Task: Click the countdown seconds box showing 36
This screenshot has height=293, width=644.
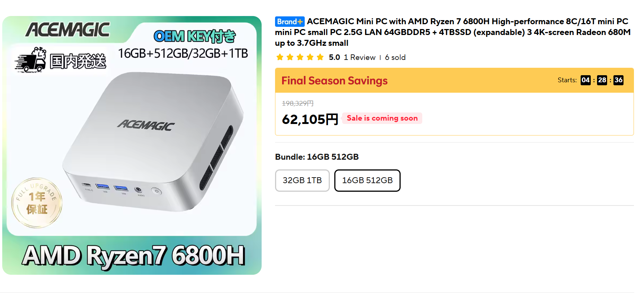Action: coord(618,80)
